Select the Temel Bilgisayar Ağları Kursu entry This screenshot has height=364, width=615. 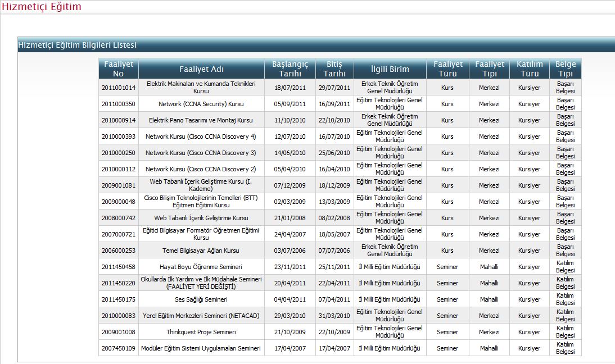point(201,251)
